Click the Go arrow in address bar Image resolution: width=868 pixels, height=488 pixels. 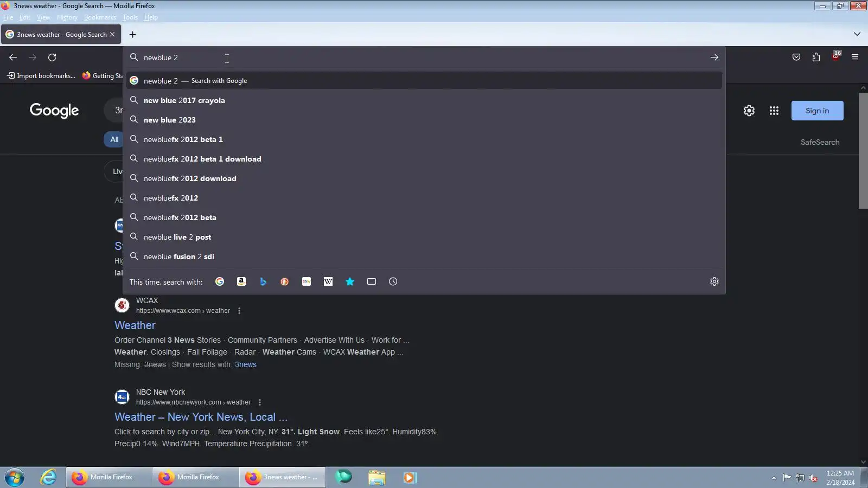[x=714, y=57]
